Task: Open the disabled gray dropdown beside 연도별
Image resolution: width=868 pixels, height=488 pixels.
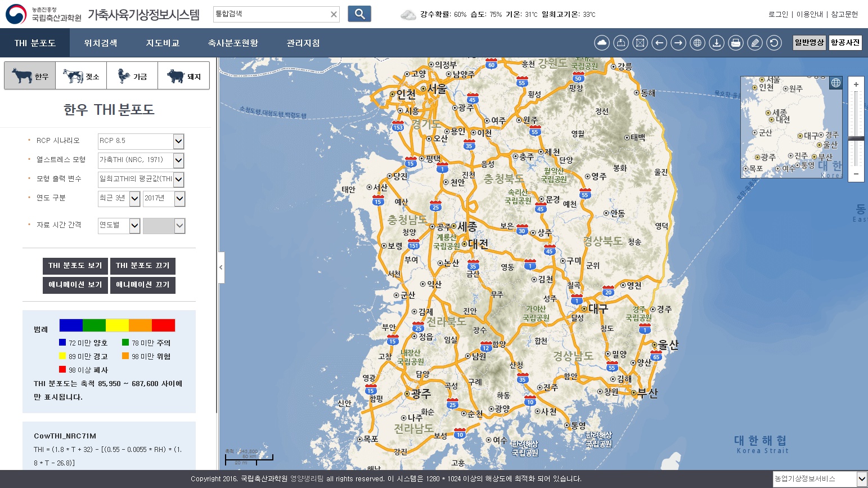Action: 164,226
